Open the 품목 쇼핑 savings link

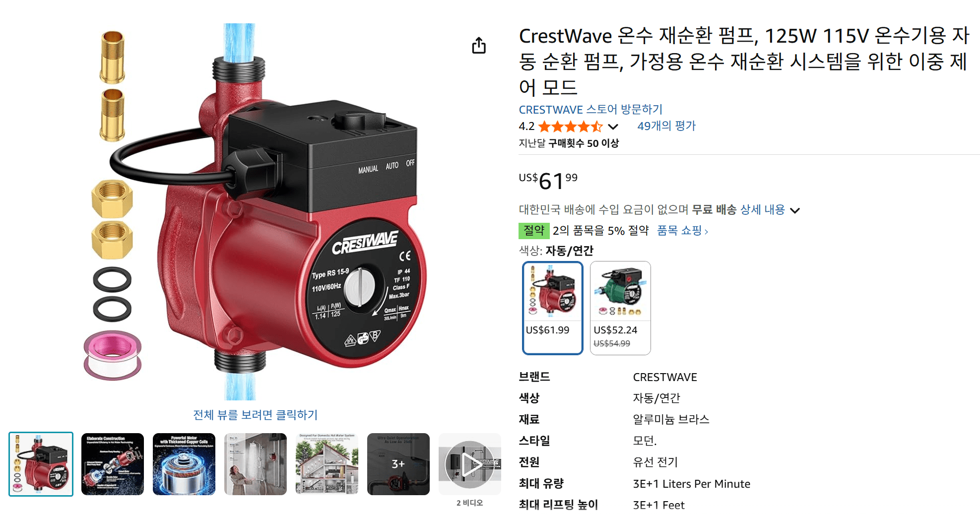[682, 230]
